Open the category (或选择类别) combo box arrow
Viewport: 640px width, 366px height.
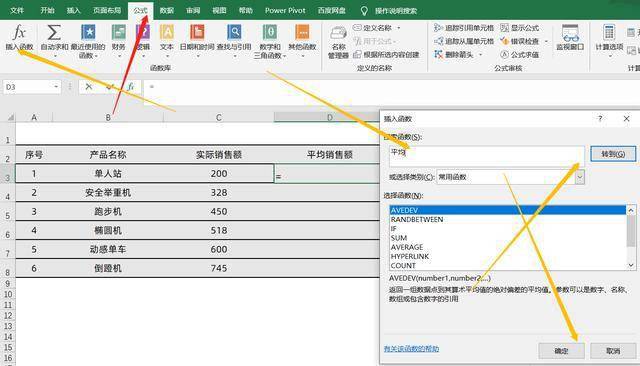pos(580,177)
